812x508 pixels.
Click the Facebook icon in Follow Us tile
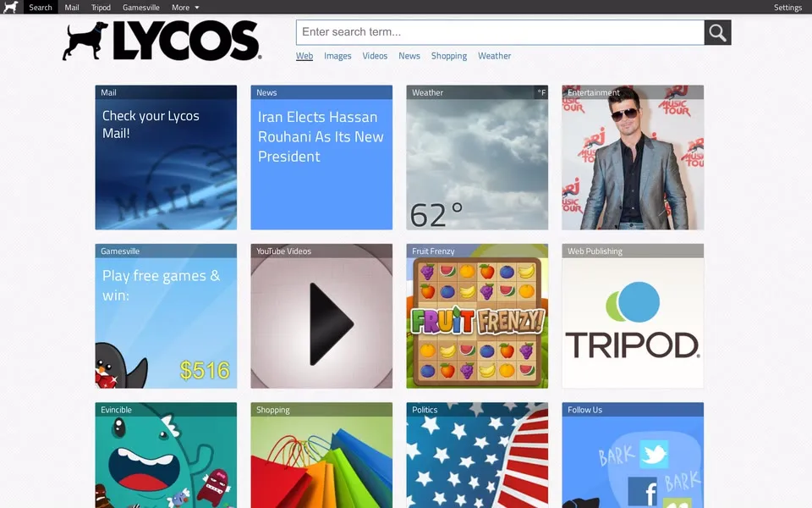point(642,491)
